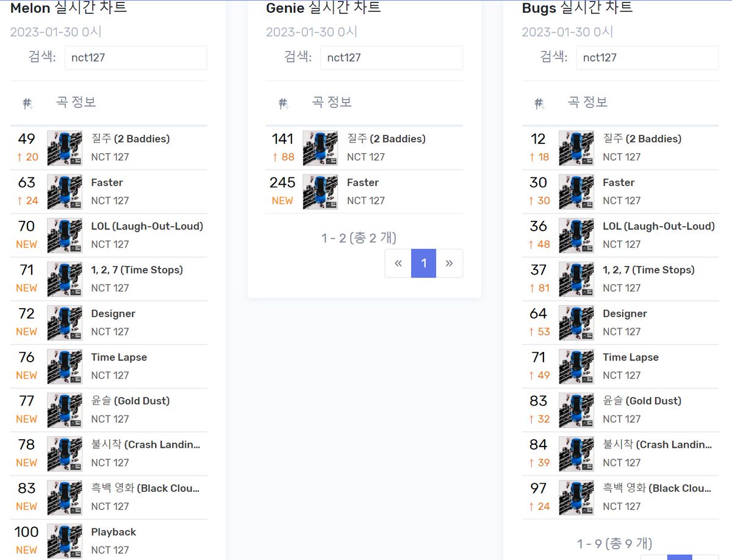Select page 1 in Genie pagination

point(424,264)
